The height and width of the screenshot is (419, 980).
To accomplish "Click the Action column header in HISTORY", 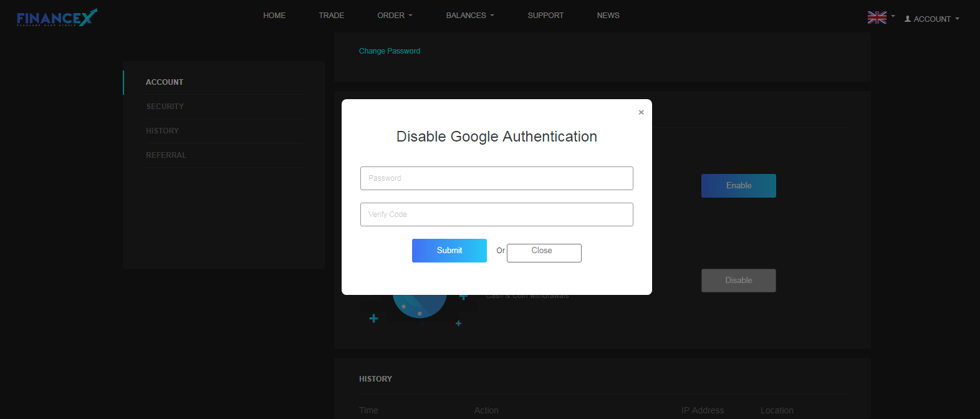I will tap(486, 410).
